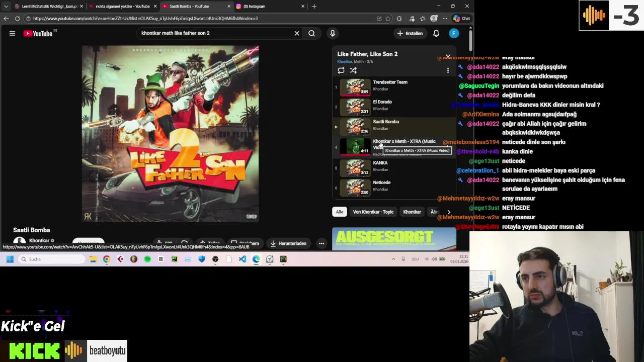The width and height of the screenshot is (644, 362).
Task: Play Trendsetter Team from the playlist
Action: [x=394, y=86]
